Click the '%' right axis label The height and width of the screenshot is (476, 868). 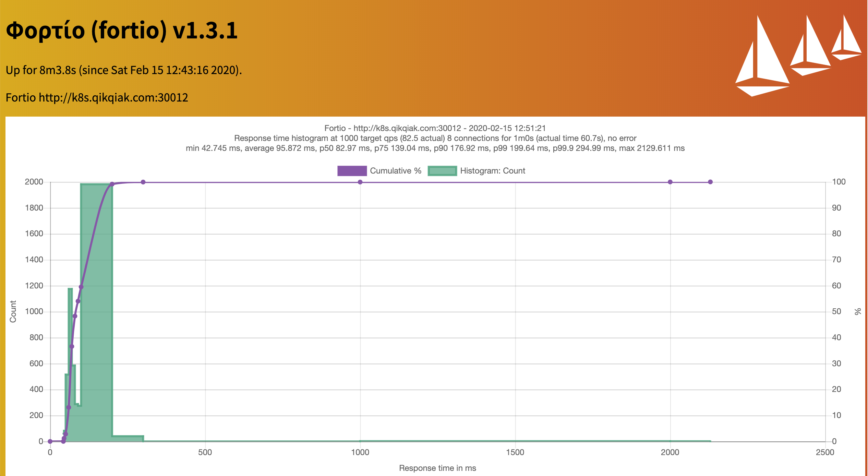(x=858, y=311)
